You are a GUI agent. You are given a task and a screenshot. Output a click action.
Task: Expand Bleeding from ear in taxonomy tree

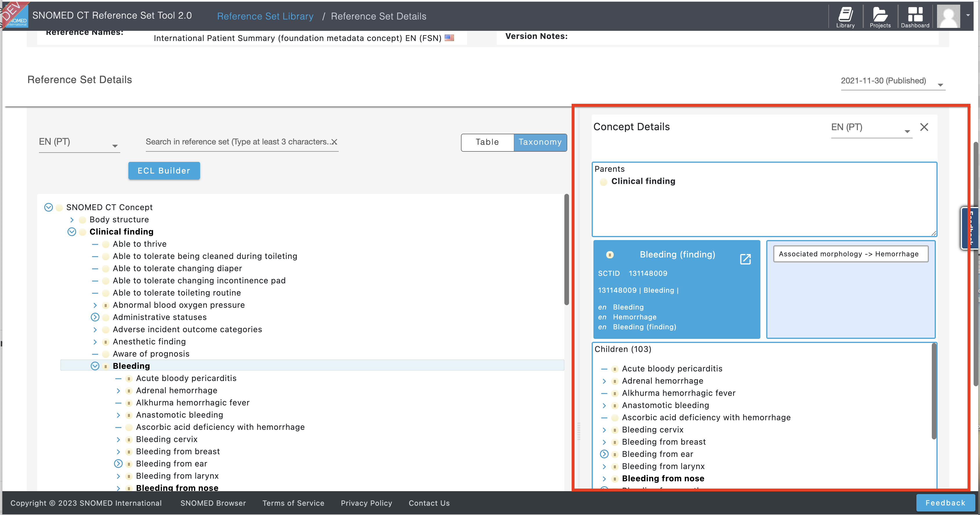tap(118, 464)
